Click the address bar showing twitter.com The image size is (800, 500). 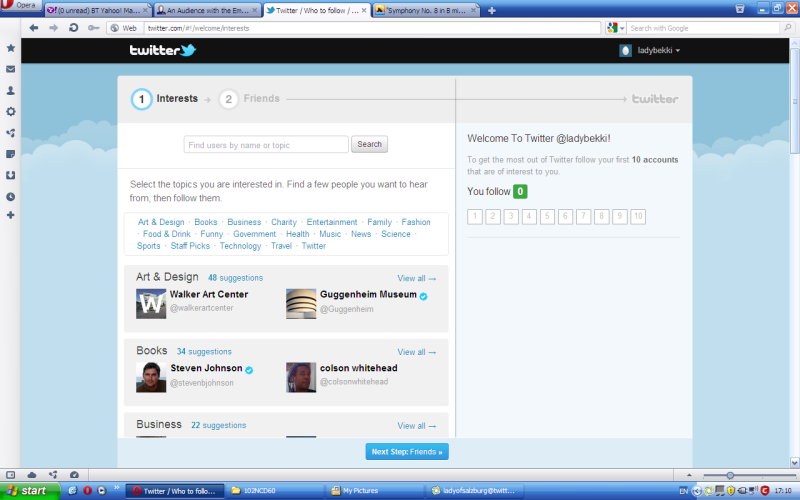[372, 28]
